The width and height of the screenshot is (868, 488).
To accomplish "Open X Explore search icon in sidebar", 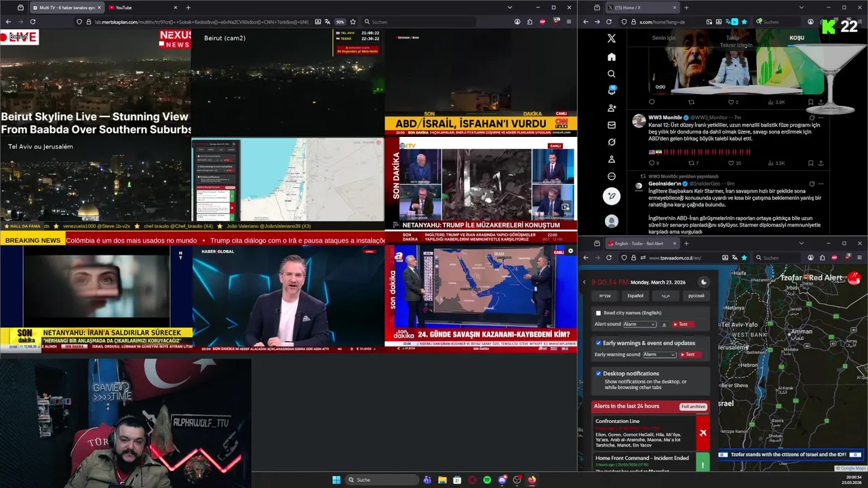I will [x=611, y=74].
